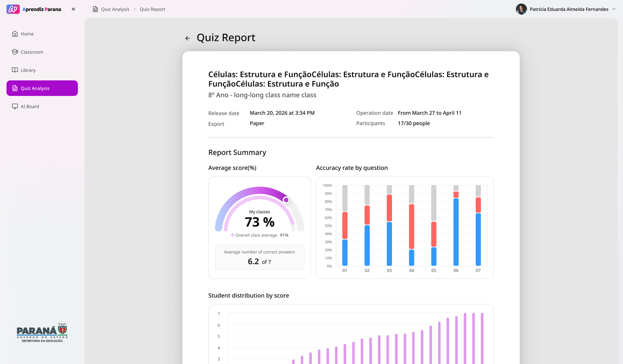Screen dimensions: 623x364
Task: Select the Classroom menu item
Action: [32, 52]
